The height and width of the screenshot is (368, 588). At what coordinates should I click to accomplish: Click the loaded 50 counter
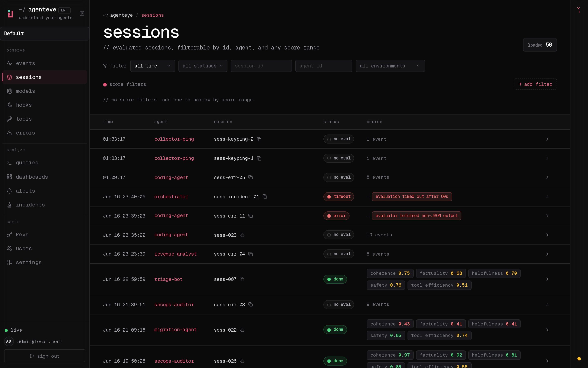tap(540, 45)
